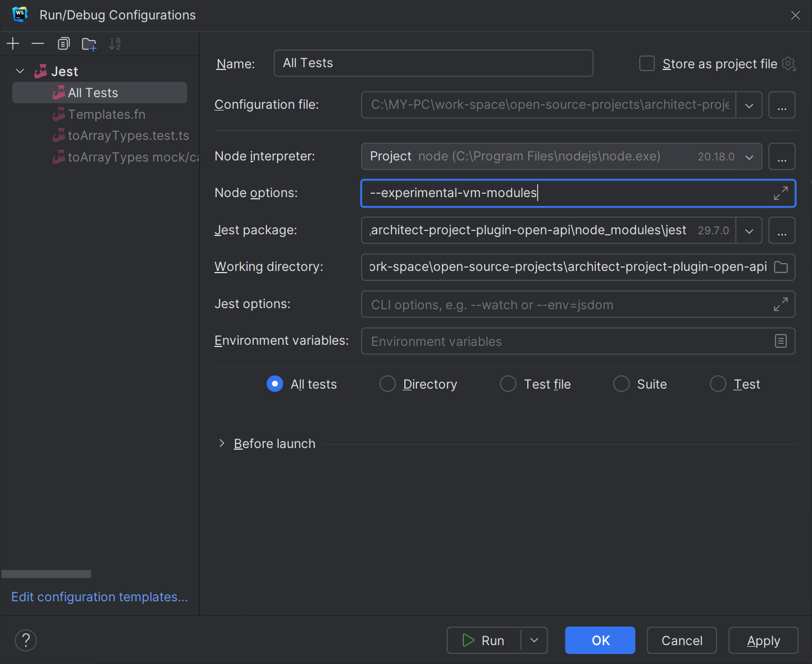Copy the selected configuration

click(x=64, y=43)
